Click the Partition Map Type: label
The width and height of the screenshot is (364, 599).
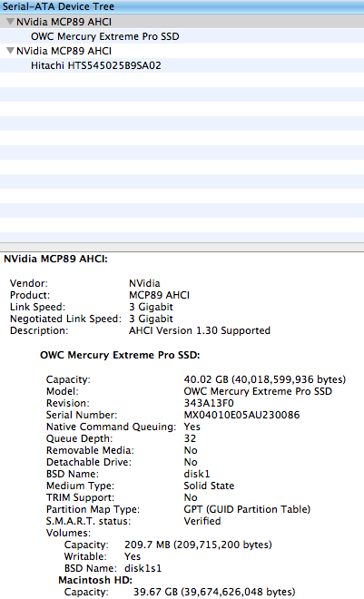[93, 510]
